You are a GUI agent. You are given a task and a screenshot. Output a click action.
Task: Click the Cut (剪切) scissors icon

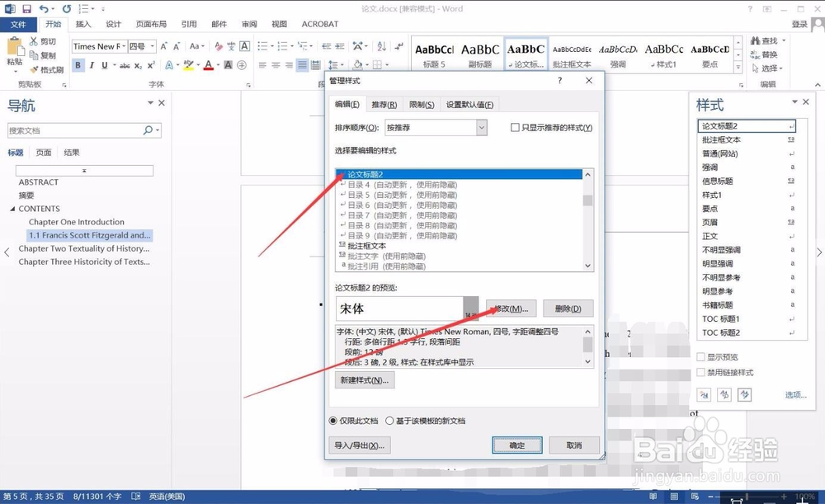pos(34,41)
